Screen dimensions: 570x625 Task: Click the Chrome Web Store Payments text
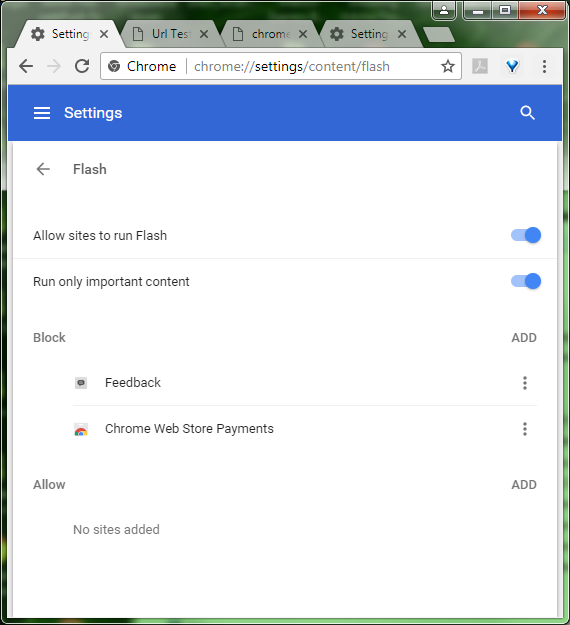click(189, 429)
